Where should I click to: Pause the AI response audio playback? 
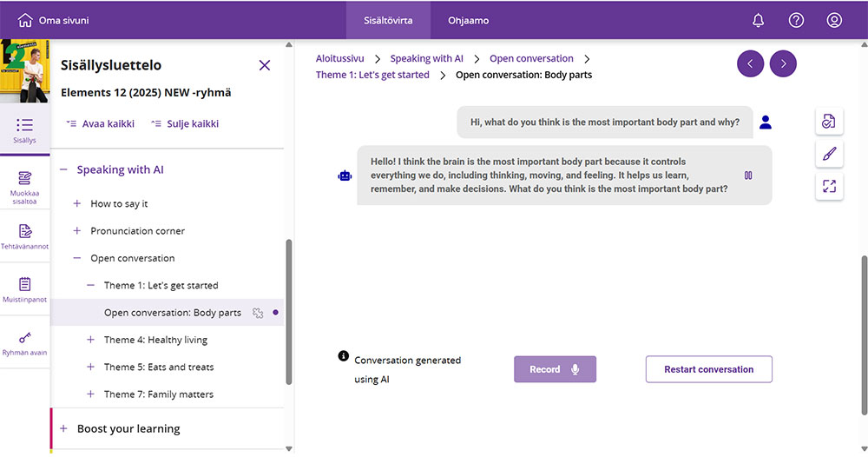748,176
